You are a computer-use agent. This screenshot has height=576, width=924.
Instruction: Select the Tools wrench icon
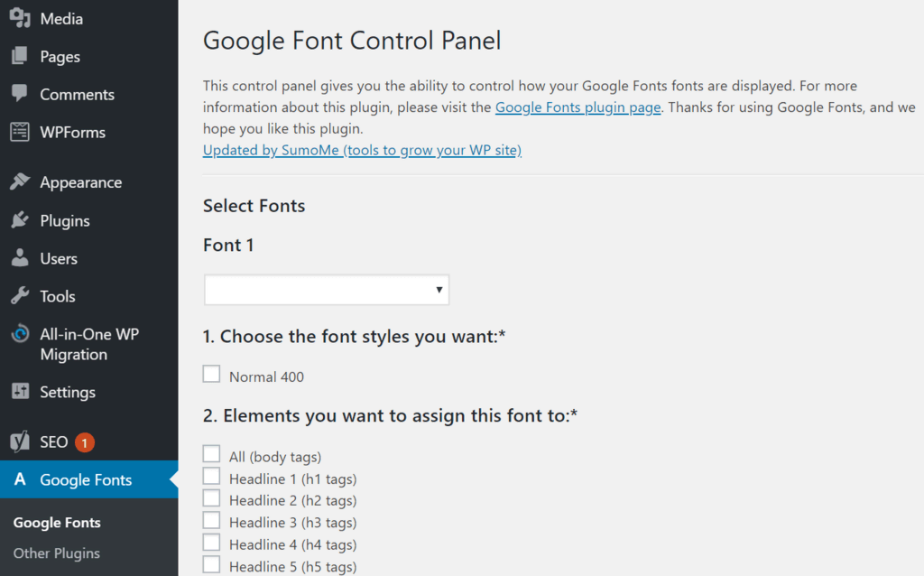coord(20,296)
